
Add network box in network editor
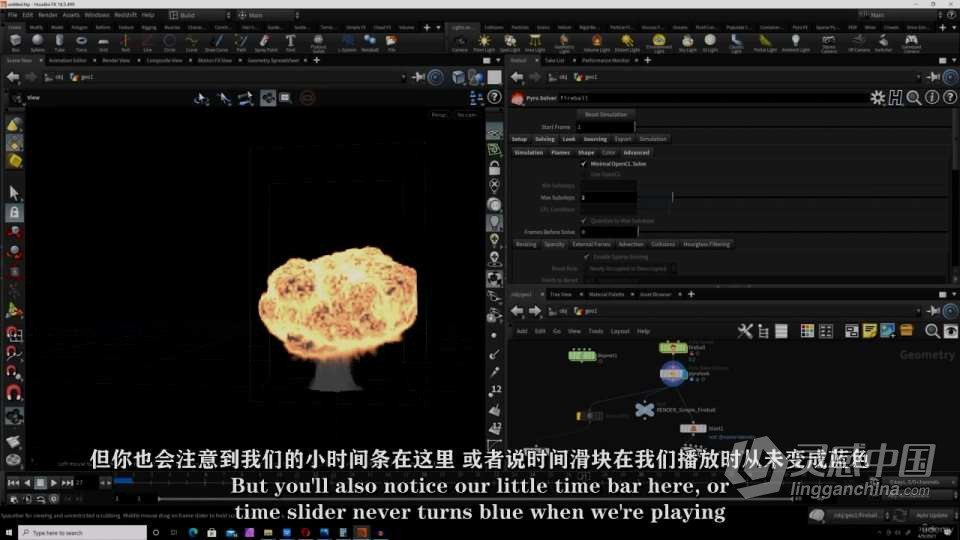[x=852, y=331]
